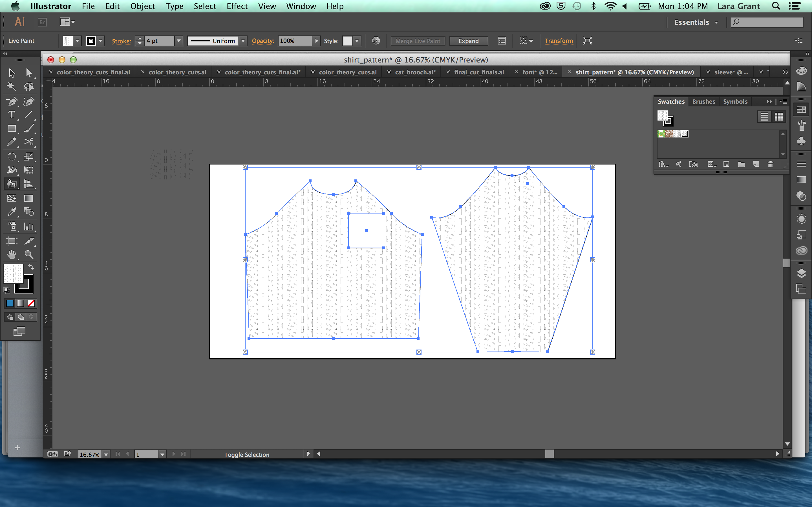Open the Swatches tab
812x507 pixels.
[x=670, y=101]
